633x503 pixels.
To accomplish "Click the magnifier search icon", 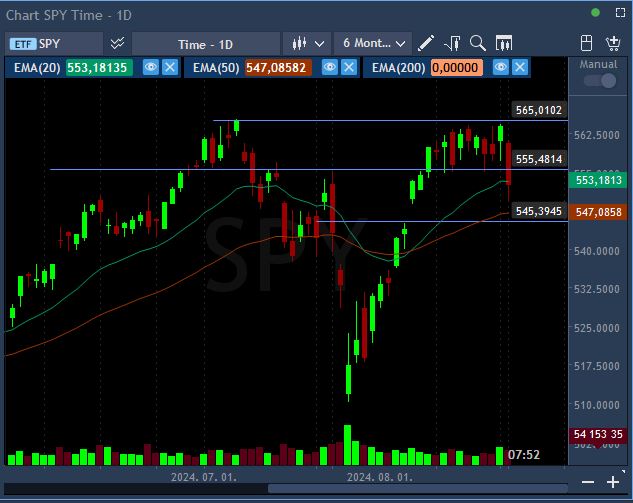I will [x=478, y=43].
